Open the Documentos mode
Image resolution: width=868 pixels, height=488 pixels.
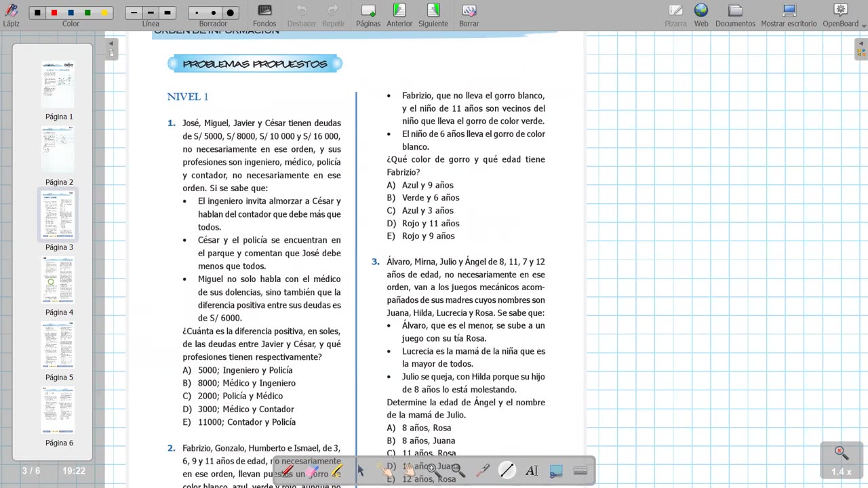pyautogui.click(x=735, y=14)
